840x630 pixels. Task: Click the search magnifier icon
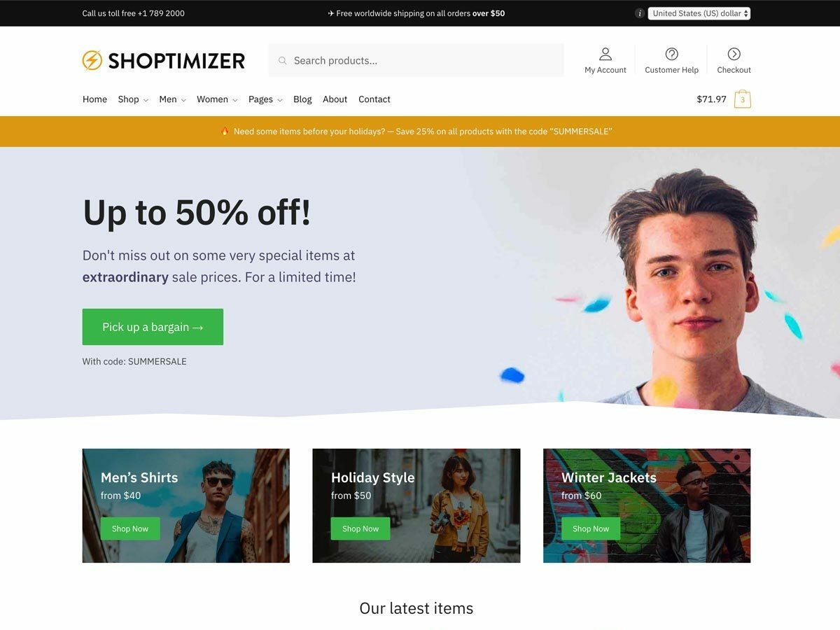283,61
